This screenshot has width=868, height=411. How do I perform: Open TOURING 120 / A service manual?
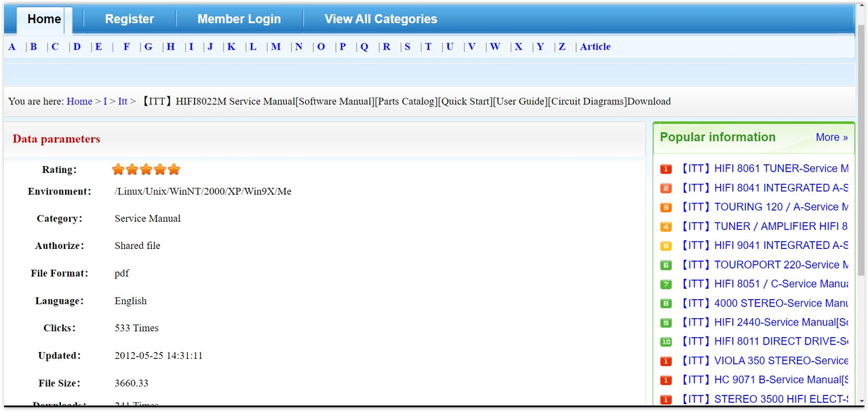click(x=764, y=207)
